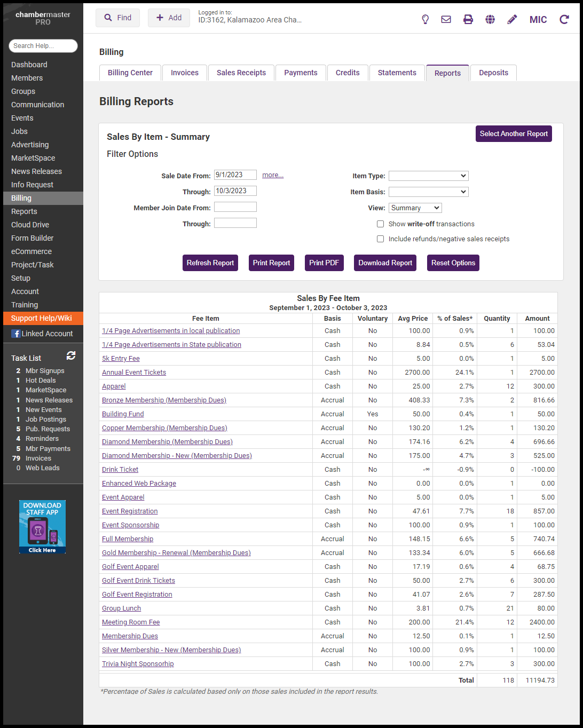
Task: Click the pencil edit icon
Action: pyautogui.click(x=512, y=19)
